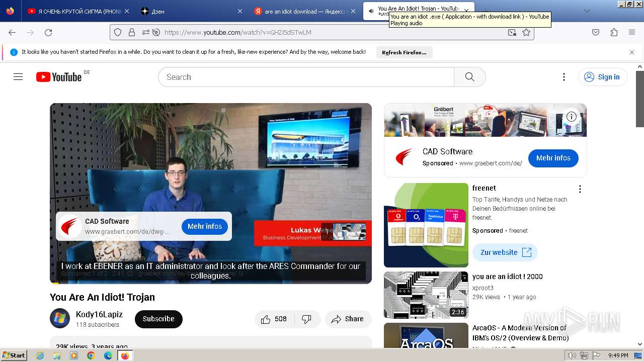Open site permissions icon in address bar
Screen dimensions: 644x362
(145, 32)
